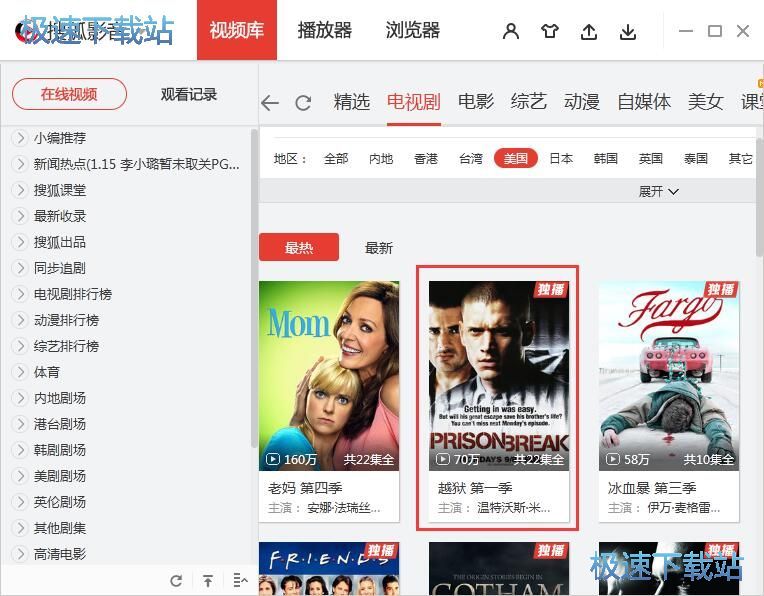Open 体育 in sidebar
764x596 pixels.
click(x=47, y=372)
